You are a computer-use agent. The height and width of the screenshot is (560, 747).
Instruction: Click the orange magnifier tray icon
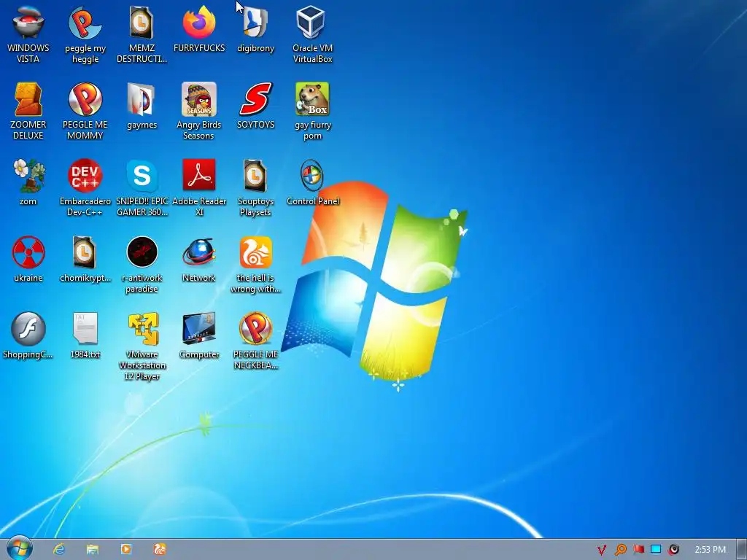[620, 550]
